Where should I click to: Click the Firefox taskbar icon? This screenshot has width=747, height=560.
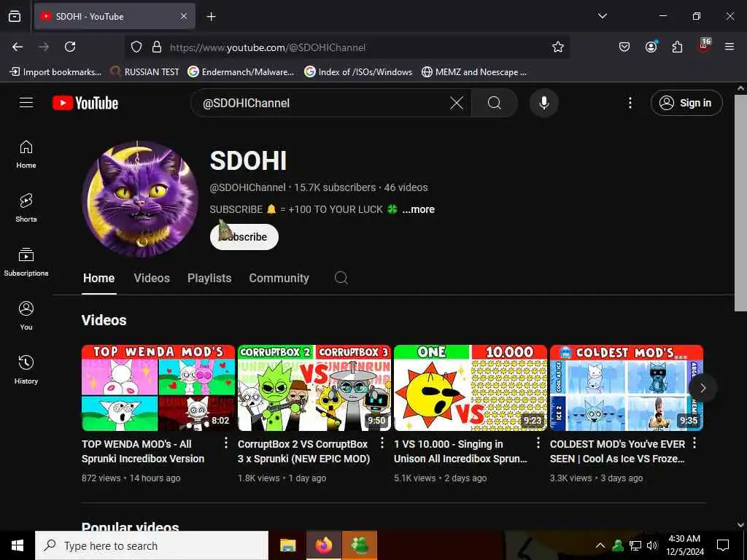tap(323, 545)
